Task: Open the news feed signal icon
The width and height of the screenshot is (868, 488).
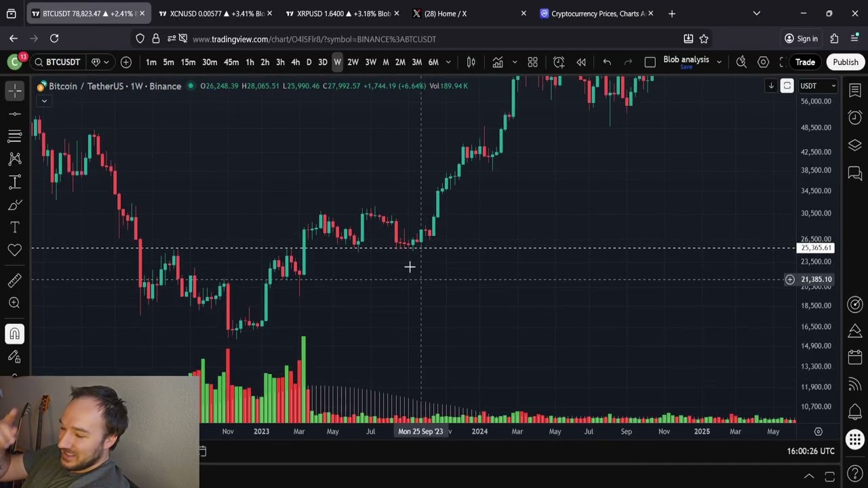Action: coord(855,385)
